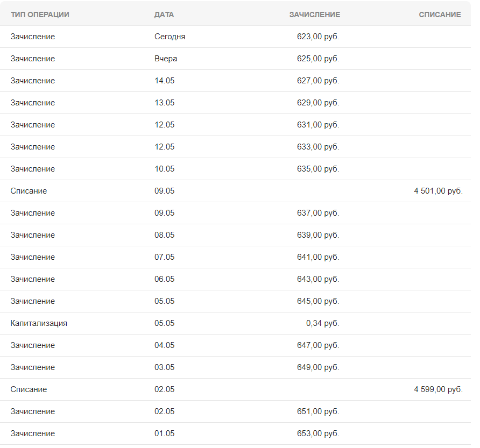Select the 4 501,00 руб. debit amount
The width and height of the screenshot is (480, 448).
(x=438, y=191)
